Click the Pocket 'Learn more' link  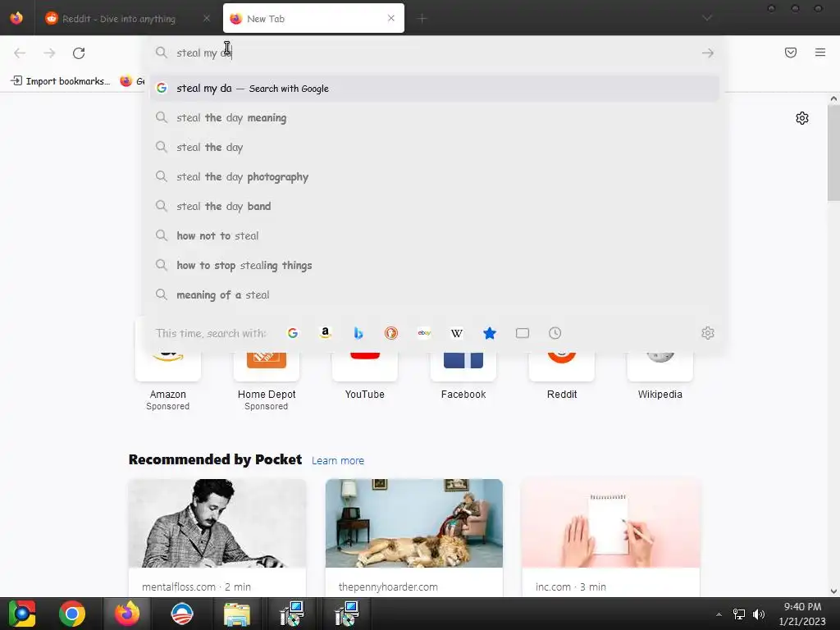[337, 461]
